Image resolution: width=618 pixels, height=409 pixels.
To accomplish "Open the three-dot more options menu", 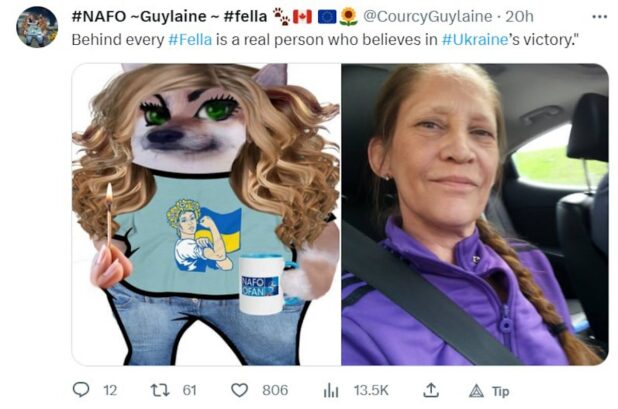I will pyautogui.click(x=599, y=17).
